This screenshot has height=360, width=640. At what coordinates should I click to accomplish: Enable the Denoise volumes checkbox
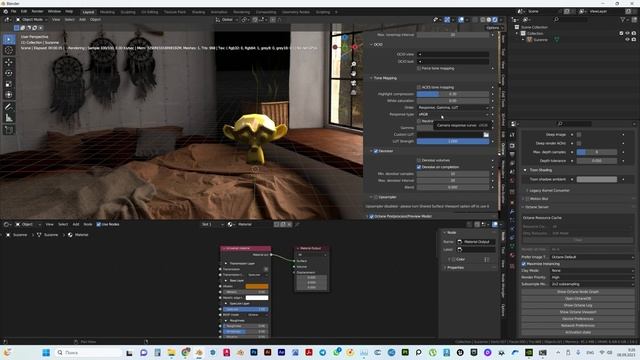pos(419,160)
